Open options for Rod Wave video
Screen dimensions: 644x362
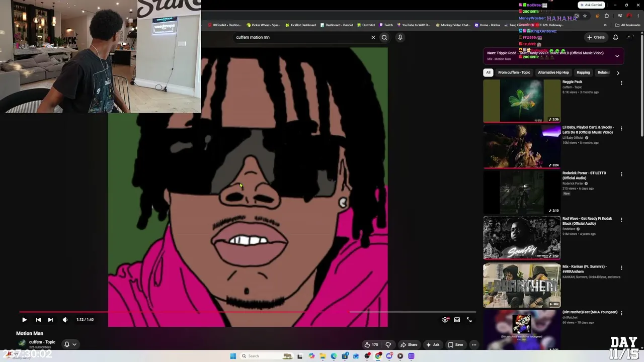621,220
